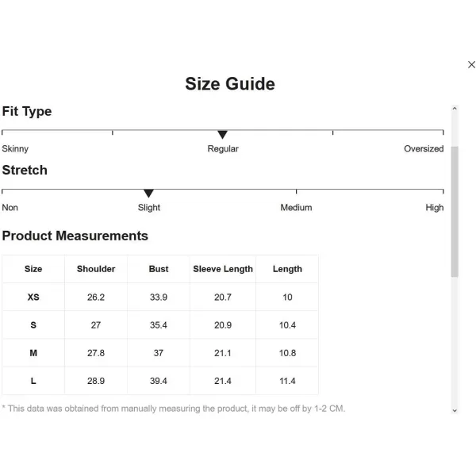Select the L size row header
The height and width of the screenshot is (476, 476).
pyautogui.click(x=33, y=381)
